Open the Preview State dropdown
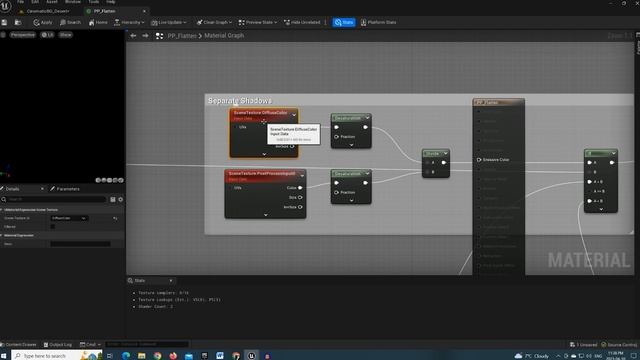Screen dimensions: 640x360 (258, 22)
